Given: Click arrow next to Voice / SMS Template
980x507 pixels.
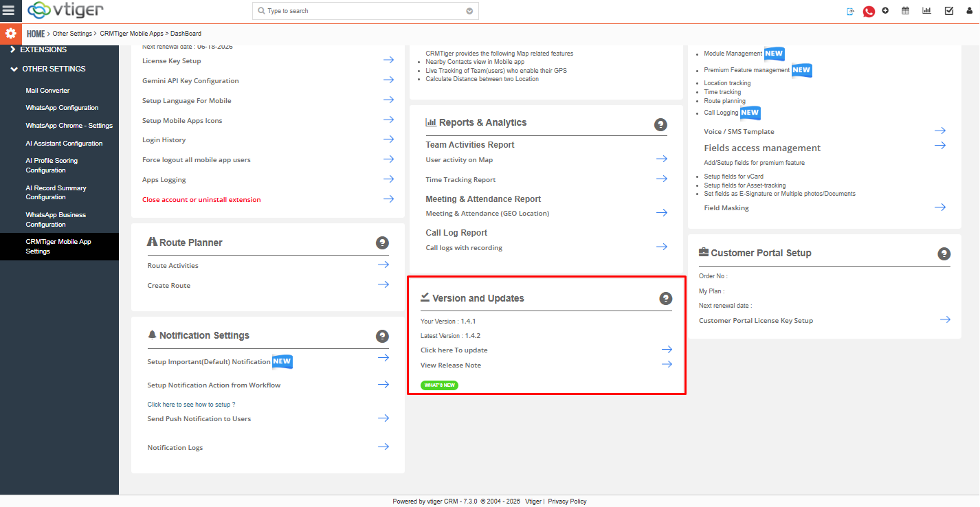Looking at the screenshot, I should (x=940, y=131).
